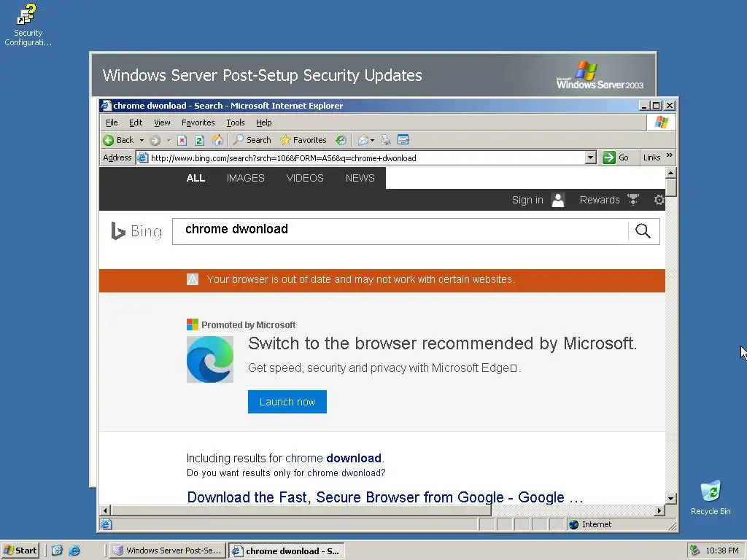Print the page with the printer icon
Screen dimensions: 747x560
(386, 140)
